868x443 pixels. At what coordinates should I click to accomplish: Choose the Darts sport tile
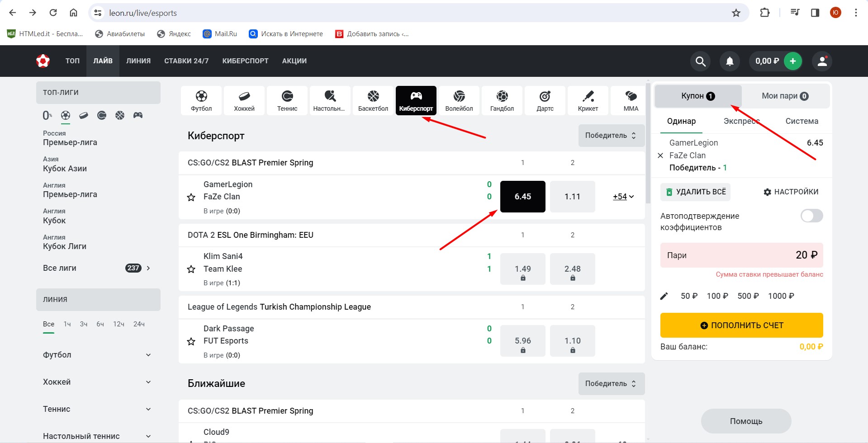coord(545,100)
